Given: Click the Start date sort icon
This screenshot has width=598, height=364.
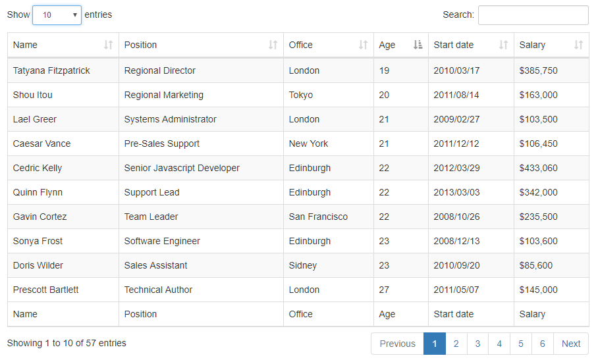Looking at the screenshot, I should 503,45.
